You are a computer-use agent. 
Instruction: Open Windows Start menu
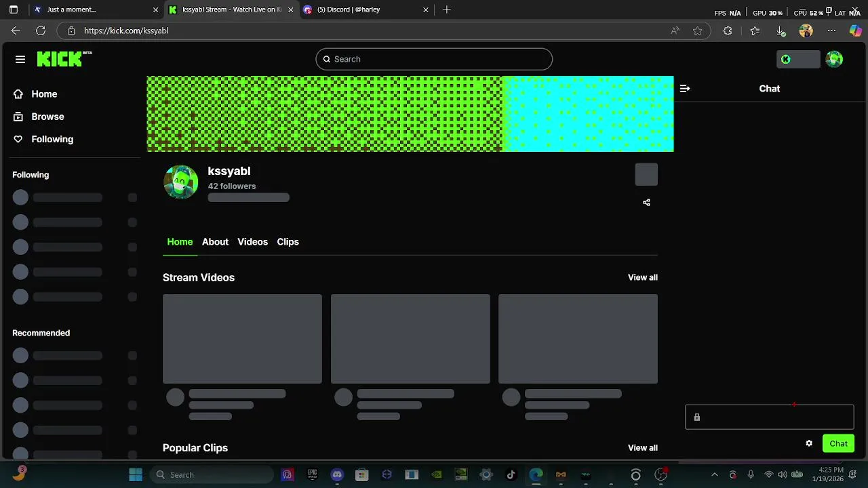tap(136, 475)
